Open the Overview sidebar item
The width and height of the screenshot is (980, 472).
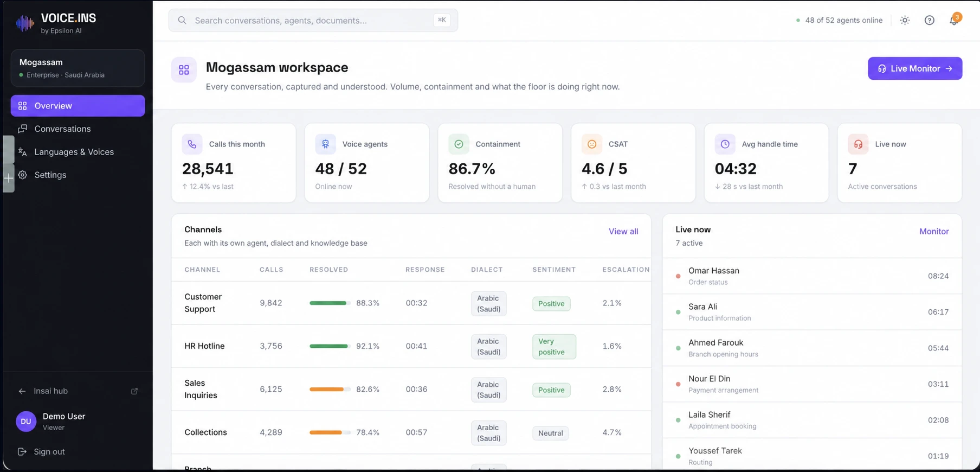pos(78,106)
